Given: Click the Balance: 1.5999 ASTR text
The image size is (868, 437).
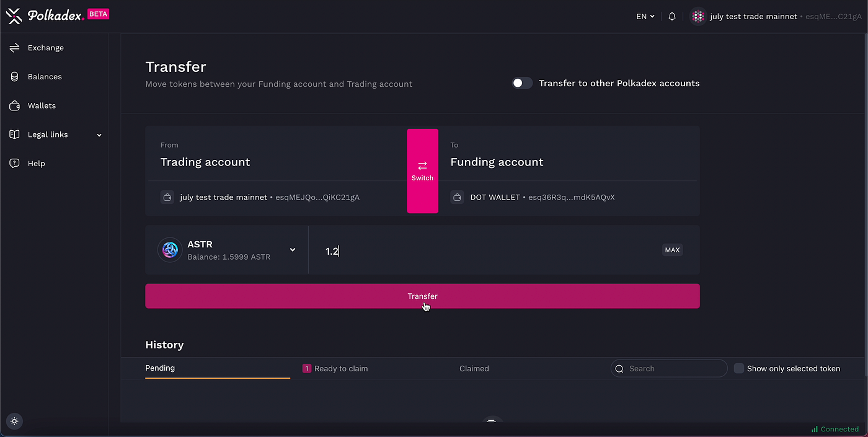Looking at the screenshot, I should tap(229, 257).
